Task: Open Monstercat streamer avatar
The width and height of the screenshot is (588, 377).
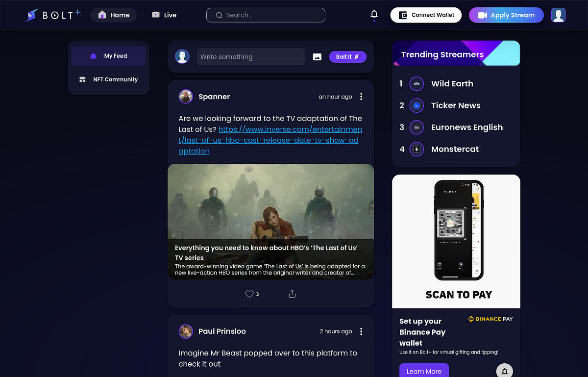Action: pos(416,149)
